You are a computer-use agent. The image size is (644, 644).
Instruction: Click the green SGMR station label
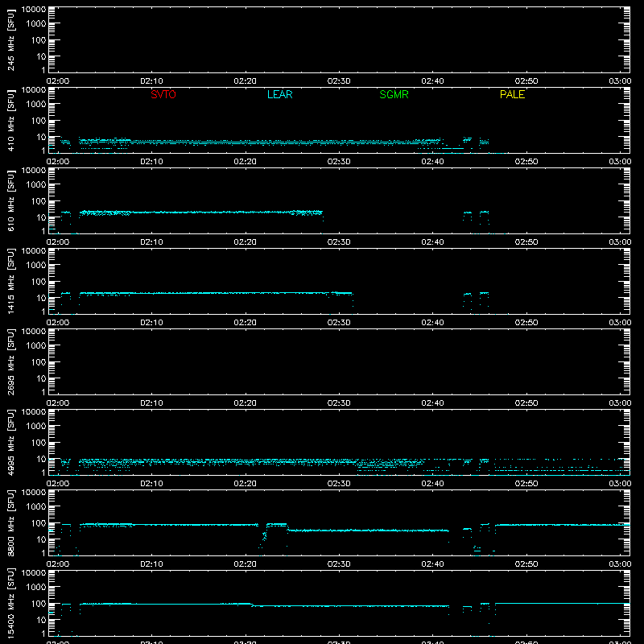pyautogui.click(x=394, y=94)
